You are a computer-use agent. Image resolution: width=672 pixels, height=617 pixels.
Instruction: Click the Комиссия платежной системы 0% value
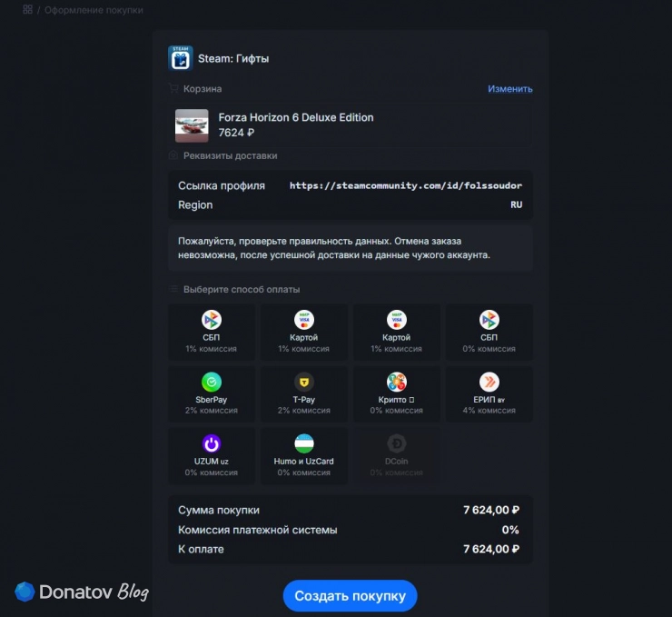(510, 530)
